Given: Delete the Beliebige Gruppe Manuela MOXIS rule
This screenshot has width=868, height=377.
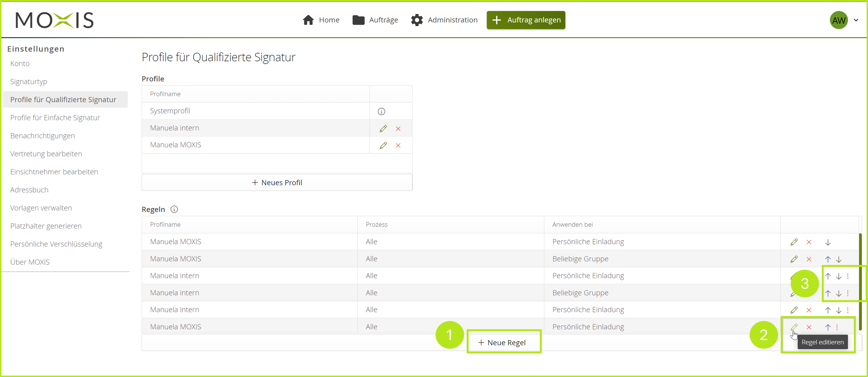Looking at the screenshot, I should [809, 259].
